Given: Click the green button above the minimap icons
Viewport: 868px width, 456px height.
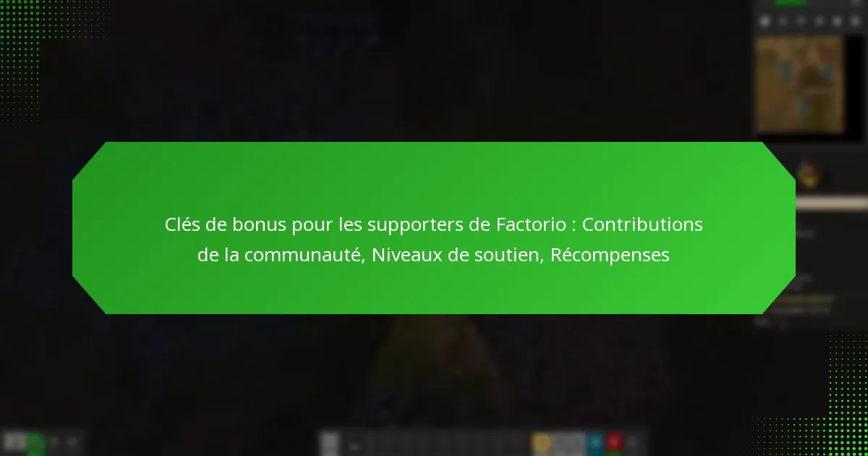Looking at the screenshot, I should pos(790,3).
